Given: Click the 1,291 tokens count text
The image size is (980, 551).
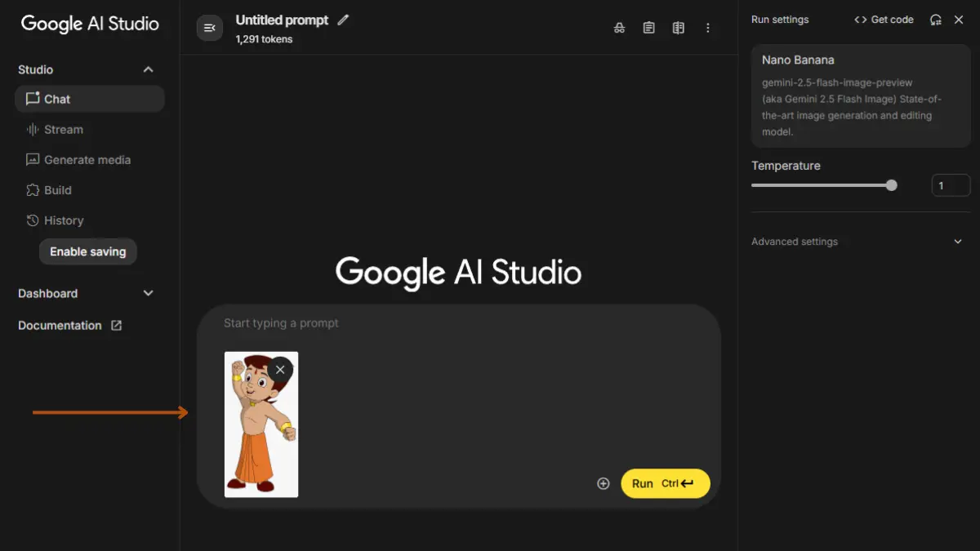Looking at the screenshot, I should tap(264, 39).
